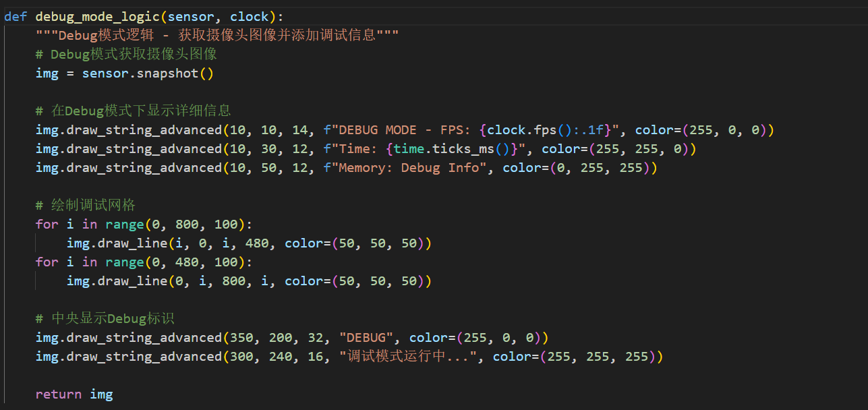This screenshot has width=868, height=410.
Task: Click the clock parameter in function signature
Action: pos(250,16)
